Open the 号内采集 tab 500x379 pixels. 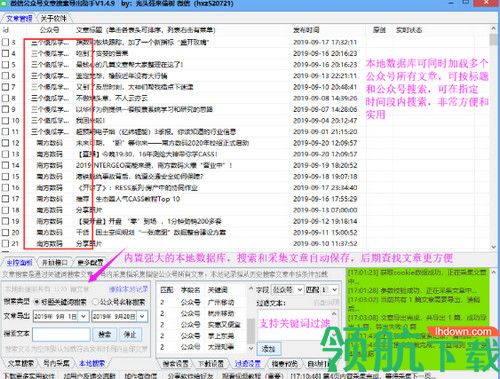[56, 363]
